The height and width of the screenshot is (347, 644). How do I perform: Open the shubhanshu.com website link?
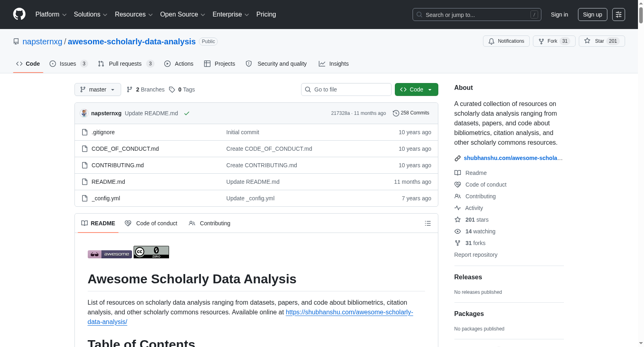[513, 158]
